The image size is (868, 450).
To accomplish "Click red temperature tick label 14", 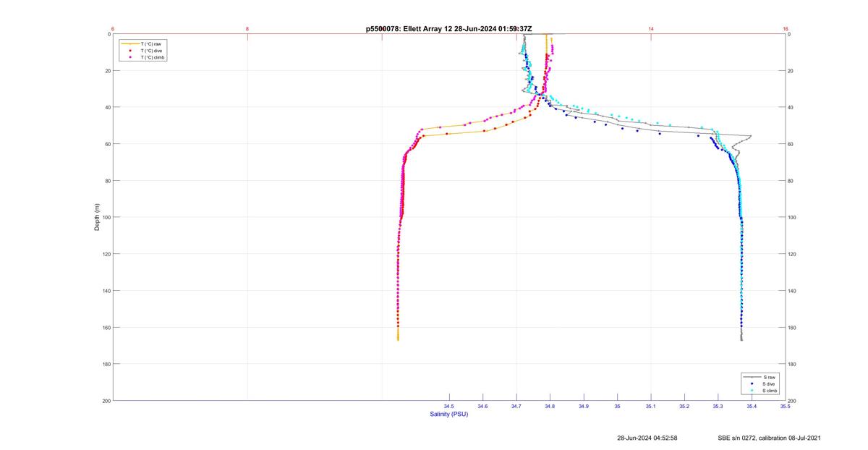I will click(651, 29).
